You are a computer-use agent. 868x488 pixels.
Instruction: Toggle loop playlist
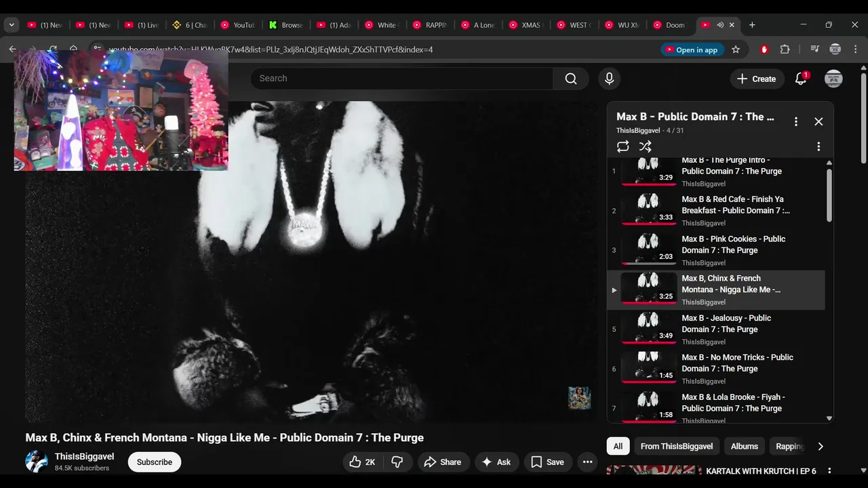coord(623,146)
